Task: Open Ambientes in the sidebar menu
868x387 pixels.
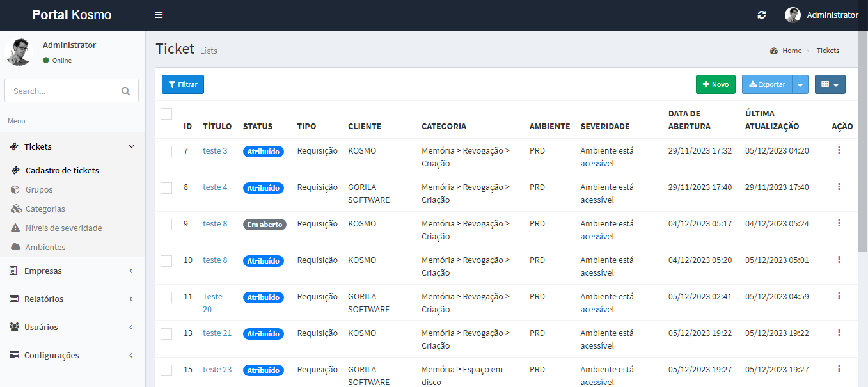Action: point(45,248)
